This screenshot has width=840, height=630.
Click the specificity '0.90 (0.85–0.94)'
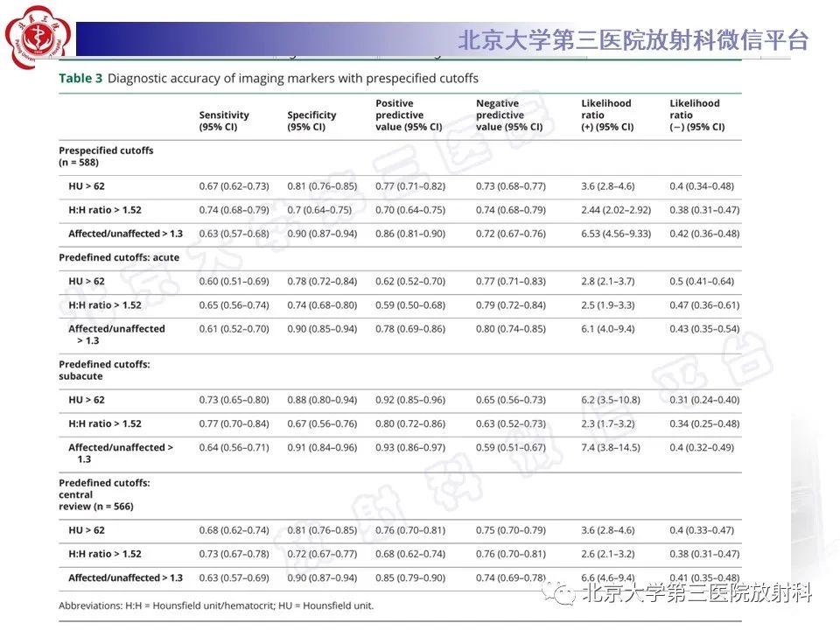pyautogui.click(x=322, y=328)
